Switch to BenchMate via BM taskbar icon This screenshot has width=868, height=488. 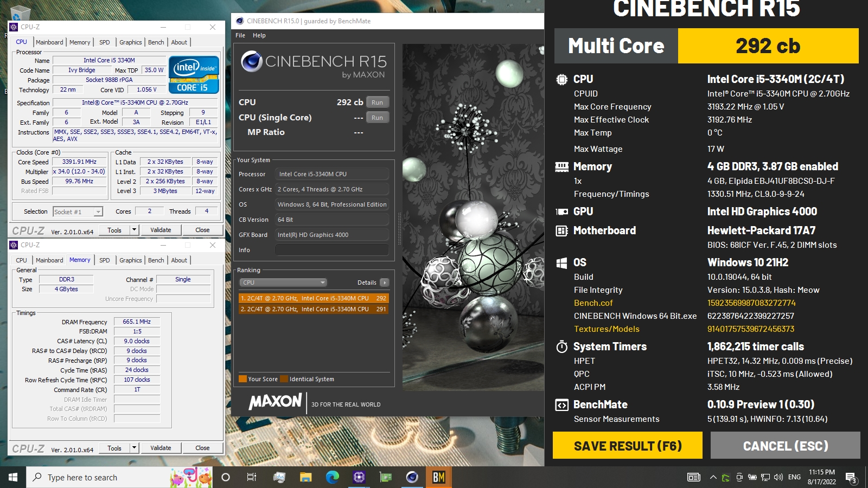click(x=439, y=477)
